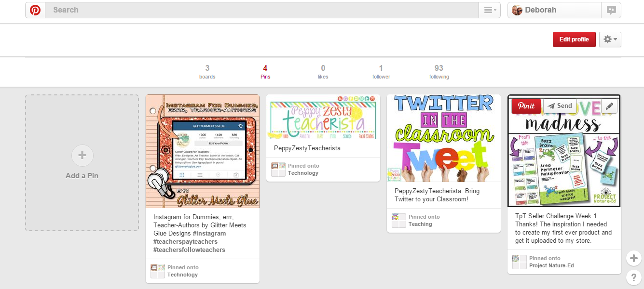Click the Bring Twitter to your Classroom description
This screenshot has width=644, height=289.
pyautogui.click(x=437, y=195)
